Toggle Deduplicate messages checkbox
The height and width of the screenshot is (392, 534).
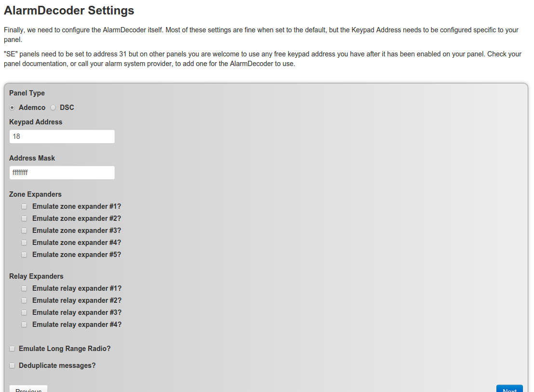pyautogui.click(x=12, y=365)
